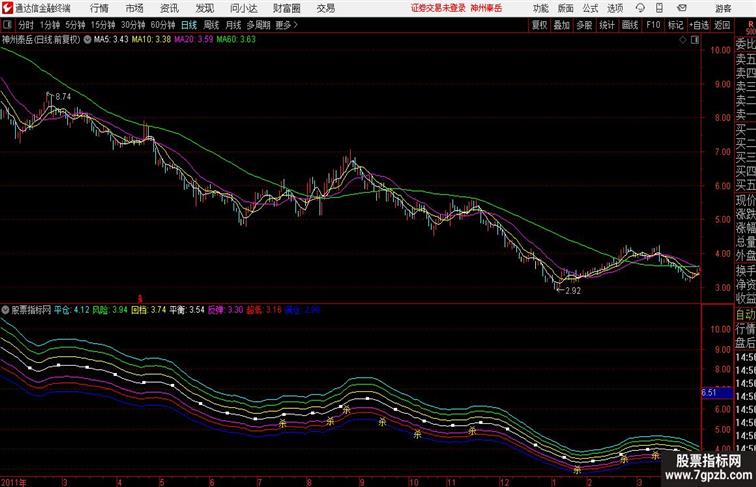Toggle the left panel icon before 分时
The height and width of the screenshot is (487, 756).
point(7,25)
